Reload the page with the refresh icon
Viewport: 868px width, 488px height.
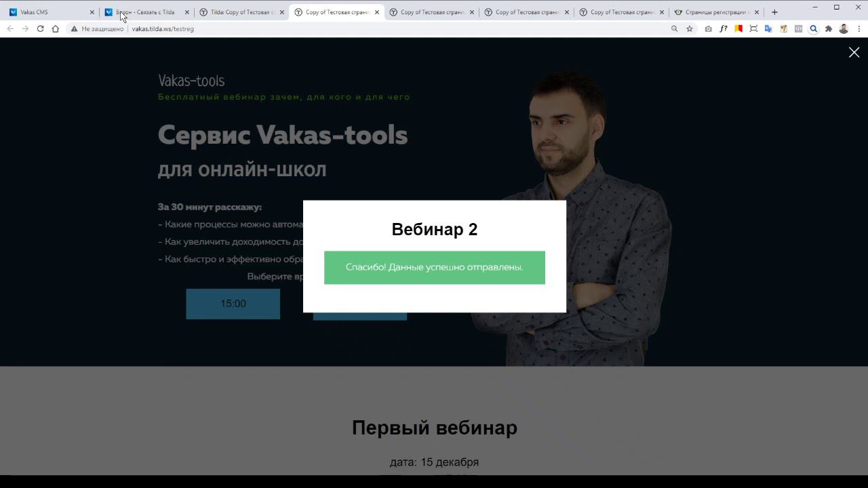[40, 29]
